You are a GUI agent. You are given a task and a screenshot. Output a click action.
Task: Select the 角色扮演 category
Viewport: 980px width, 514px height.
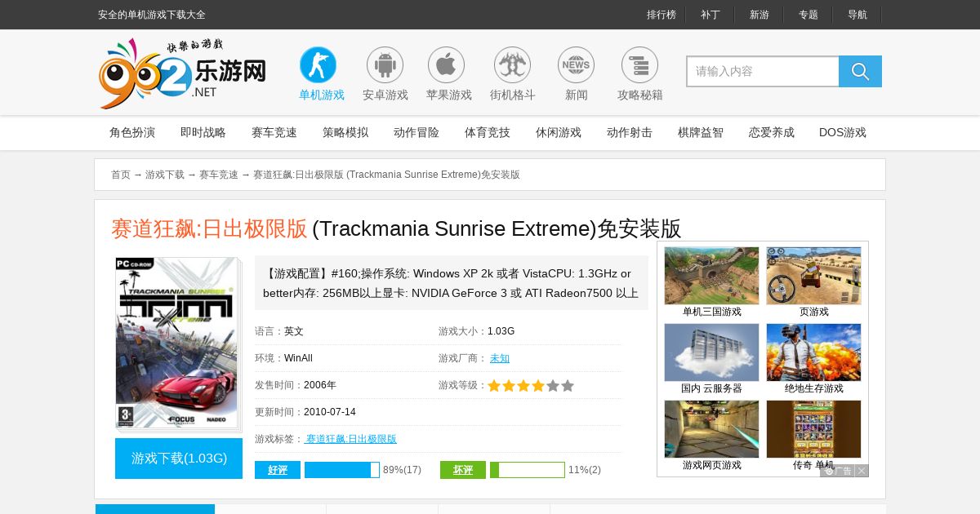[x=132, y=132]
